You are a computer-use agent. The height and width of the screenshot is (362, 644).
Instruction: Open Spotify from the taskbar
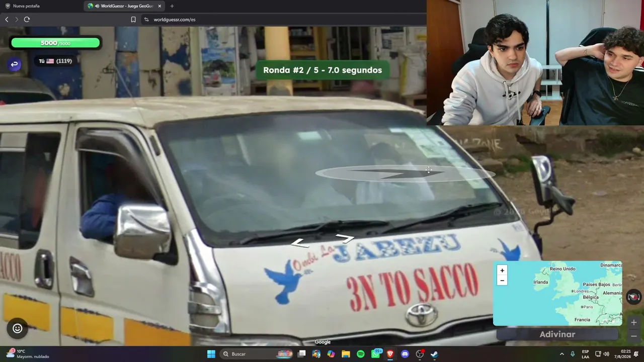pos(360,354)
